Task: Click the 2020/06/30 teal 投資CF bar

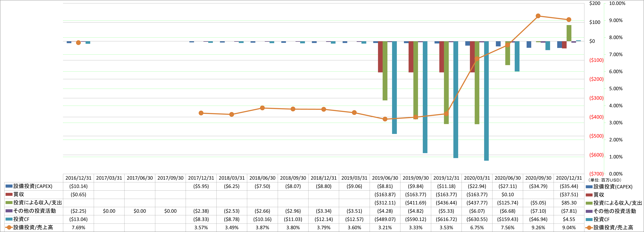Action: tap(517, 56)
